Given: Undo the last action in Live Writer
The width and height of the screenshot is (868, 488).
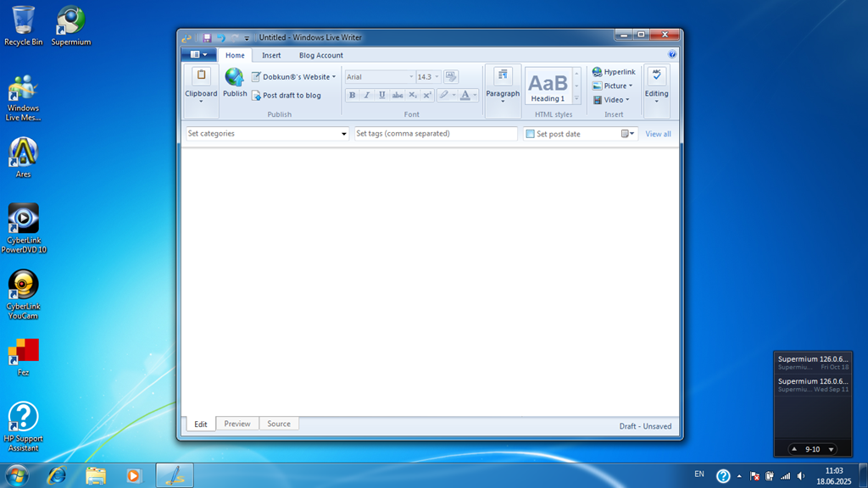Looking at the screenshot, I should (221, 37).
